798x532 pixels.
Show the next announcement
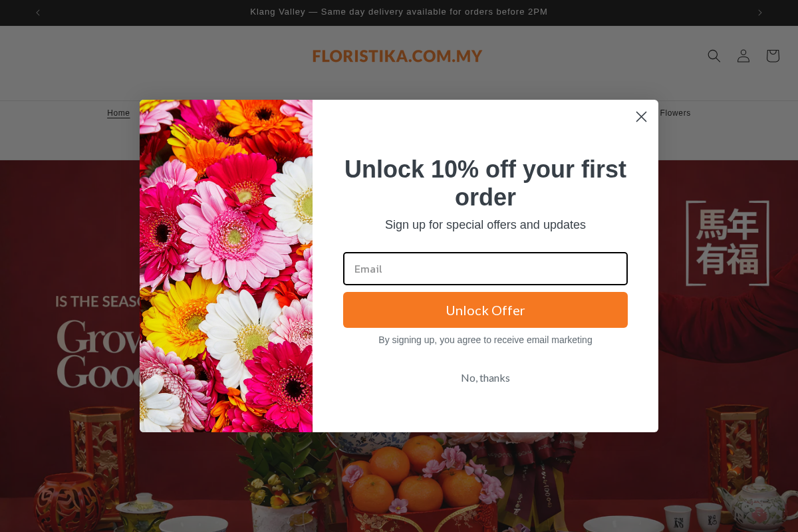click(x=759, y=12)
